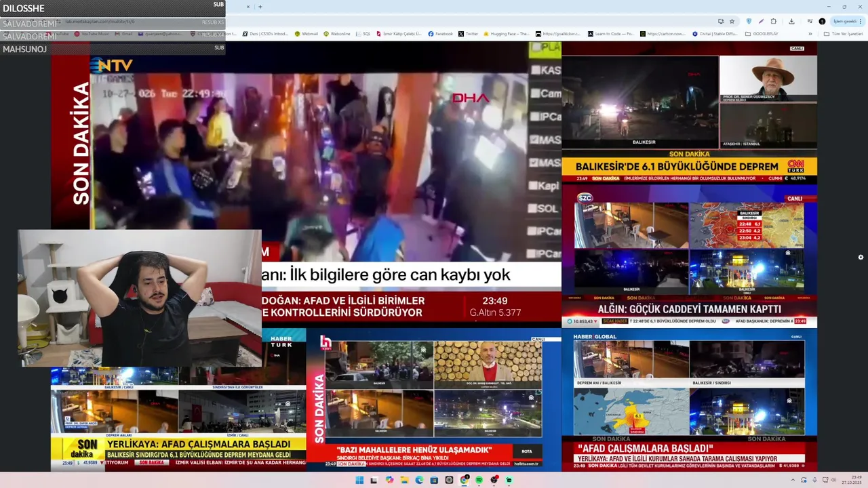Show hidden system tray icons chevron

point(793,480)
